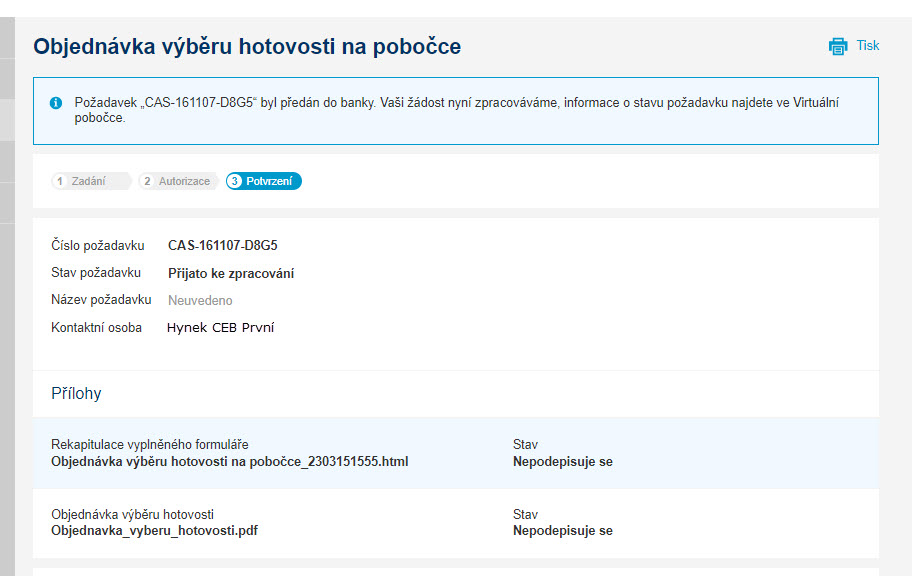The width and height of the screenshot is (912, 576).
Task: Click the blue info icon in notification banner
Action: click(56, 103)
